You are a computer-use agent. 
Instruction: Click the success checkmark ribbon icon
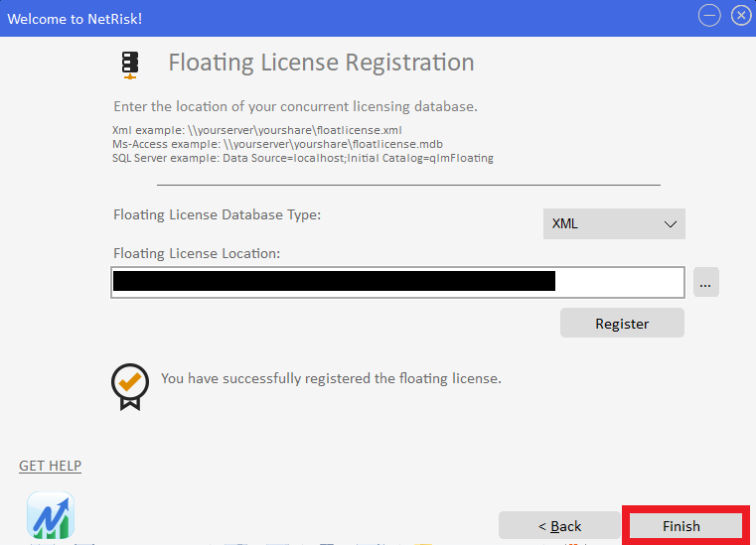pos(130,386)
